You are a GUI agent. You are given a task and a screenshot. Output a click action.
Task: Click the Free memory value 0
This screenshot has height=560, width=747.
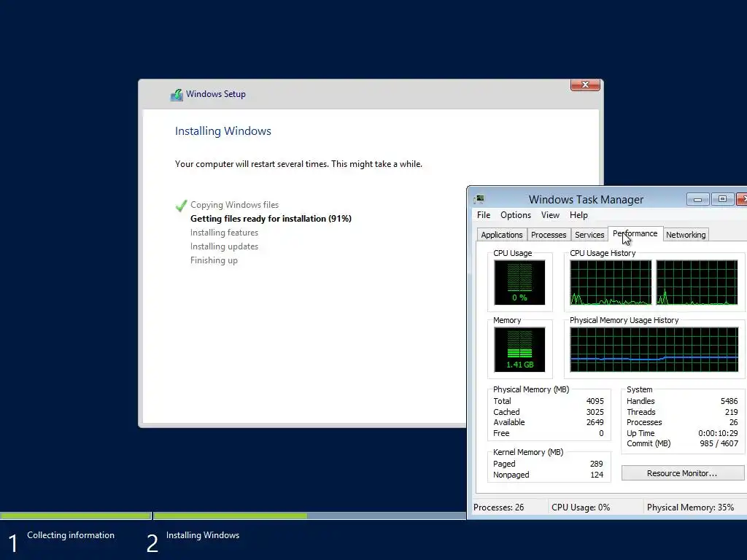(601, 433)
